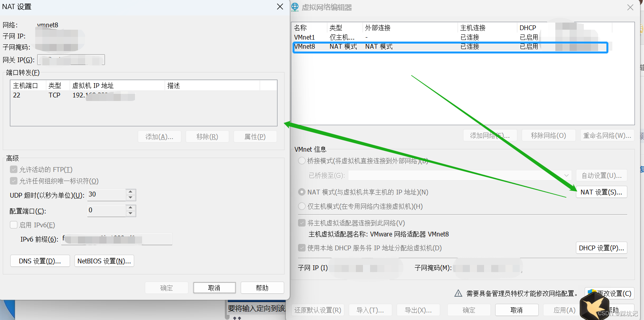Click 添加(A) port forwarding button
The height and width of the screenshot is (320, 644).
160,137
